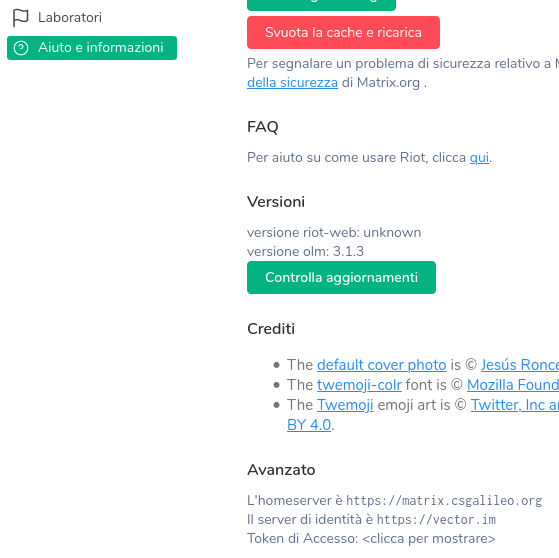Click the red Svuota la cache e ricarica button

343,32
